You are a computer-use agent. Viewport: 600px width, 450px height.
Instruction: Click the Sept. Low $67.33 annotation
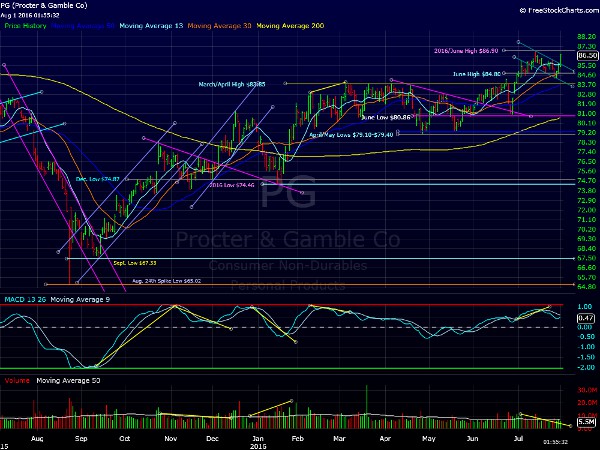click(x=135, y=263)
